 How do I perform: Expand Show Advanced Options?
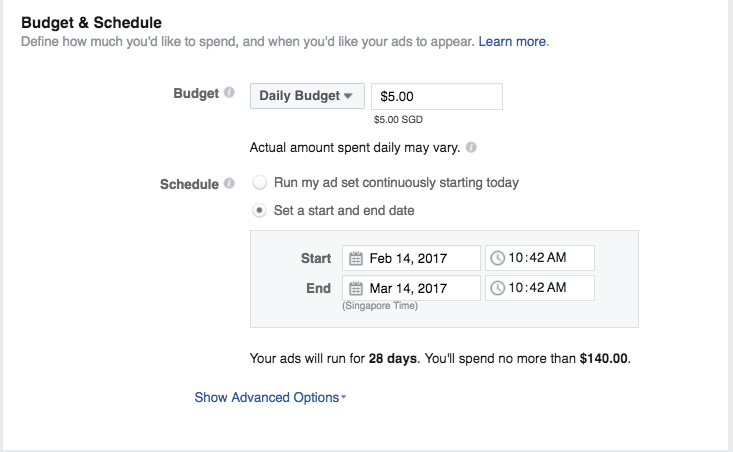tap(267, 397)
